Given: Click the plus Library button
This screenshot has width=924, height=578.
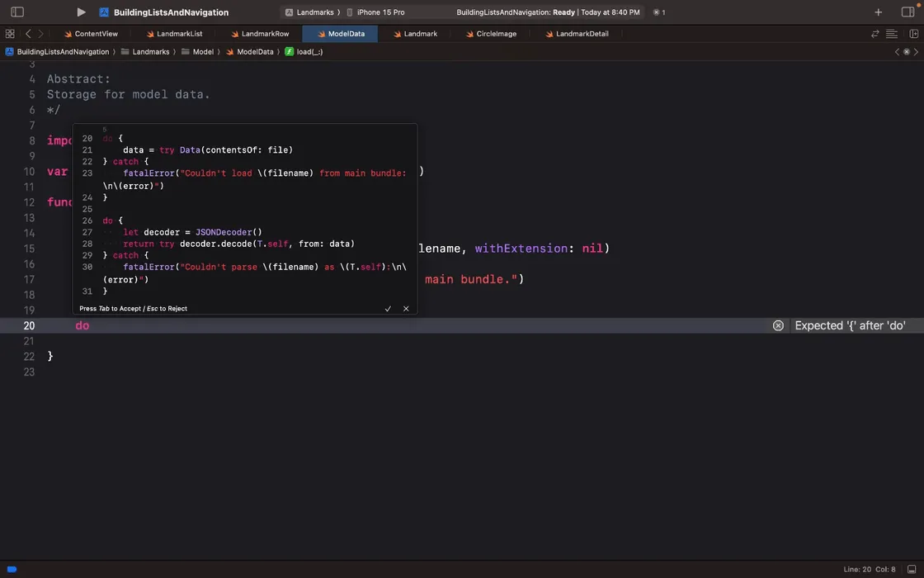Looking at the screenshot, I should 879,12.
